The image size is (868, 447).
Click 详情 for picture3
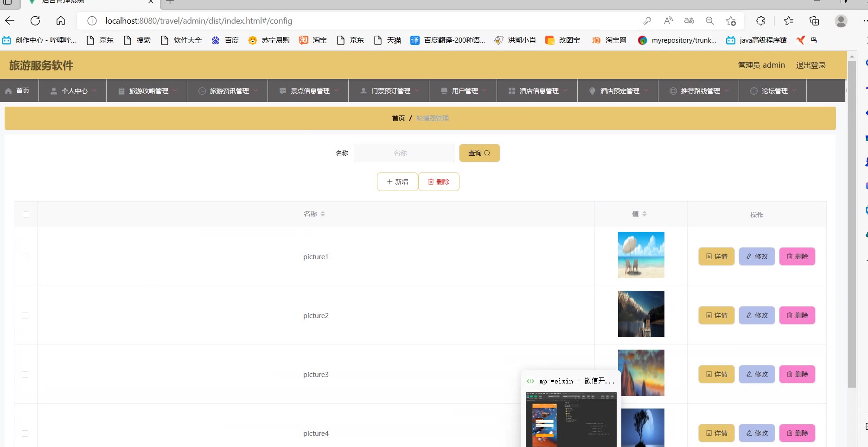[716, 374]
